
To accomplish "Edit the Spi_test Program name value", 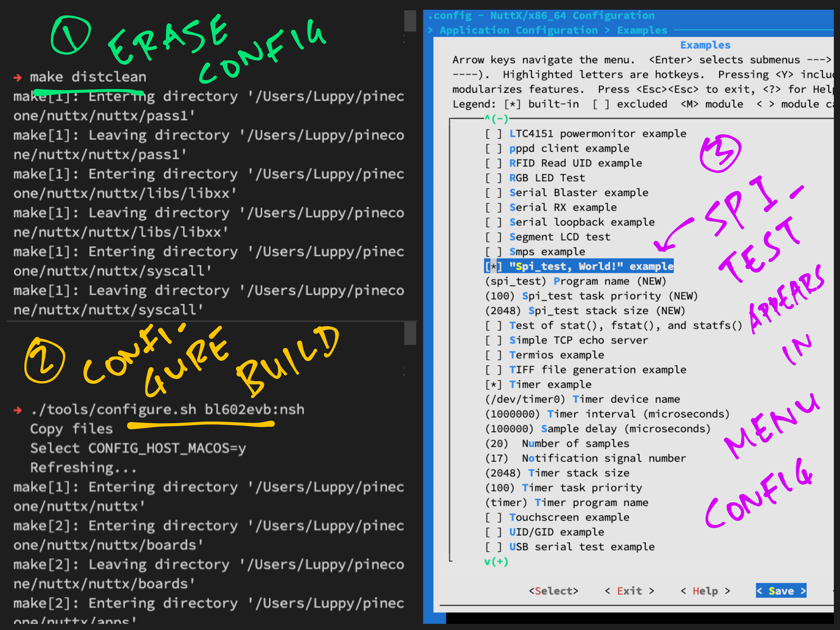I will pos(575,281).
